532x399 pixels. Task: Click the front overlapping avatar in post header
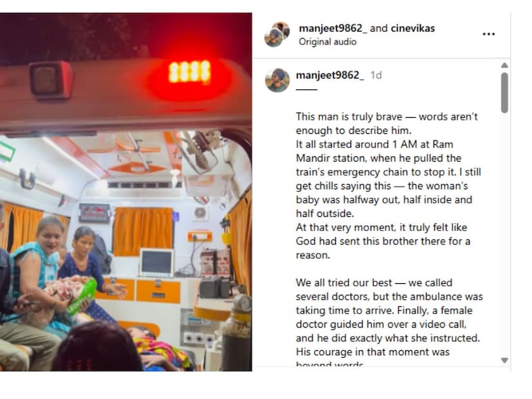[274, 37]
